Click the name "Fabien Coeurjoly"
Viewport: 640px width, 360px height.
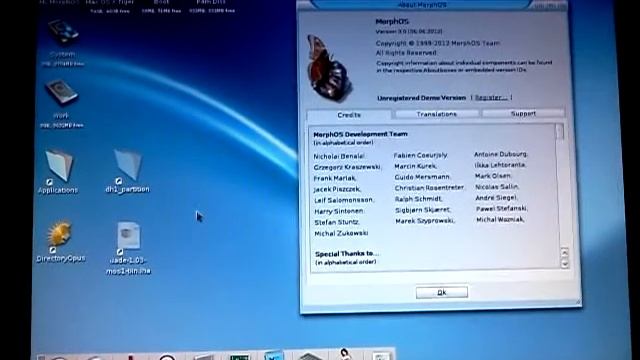(x=421, y=155)
